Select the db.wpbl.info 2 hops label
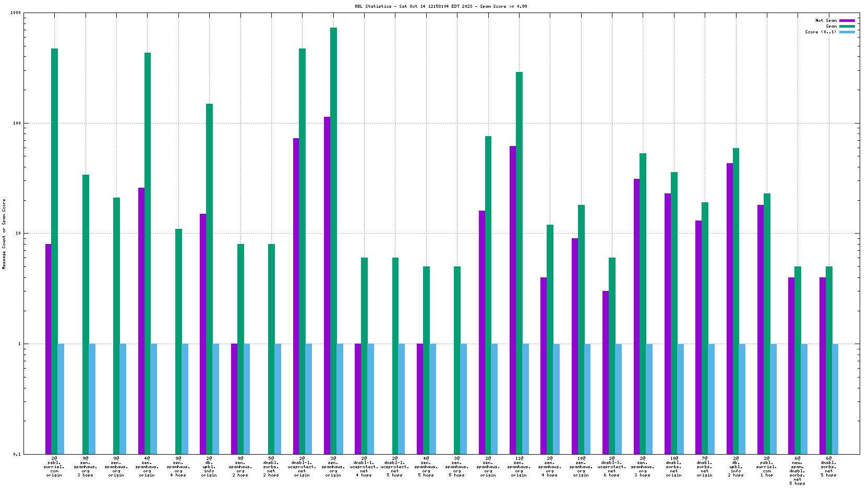This screenshot has width=868, height=488. point(736,467)
